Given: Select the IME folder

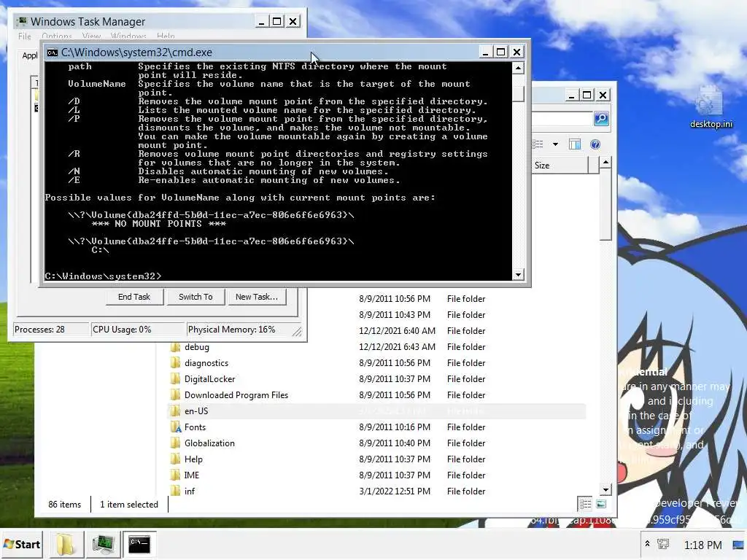Looking at the screenshot, I should coord(192,475).
